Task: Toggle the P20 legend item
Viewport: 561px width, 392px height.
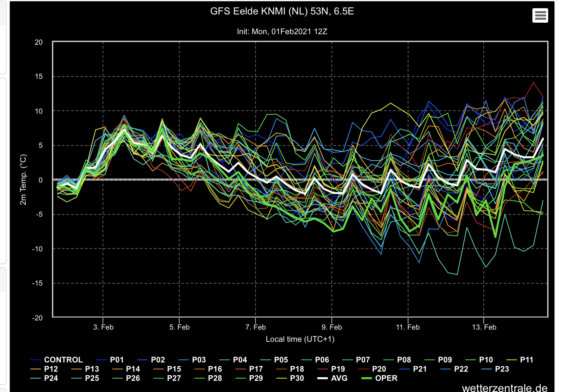Action: point(372,369)
